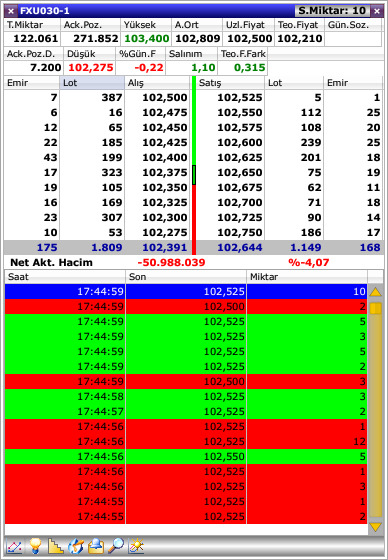This screenshot has height=560, width=388.
Task: Click the Alış column header
Action: [157, 83]
